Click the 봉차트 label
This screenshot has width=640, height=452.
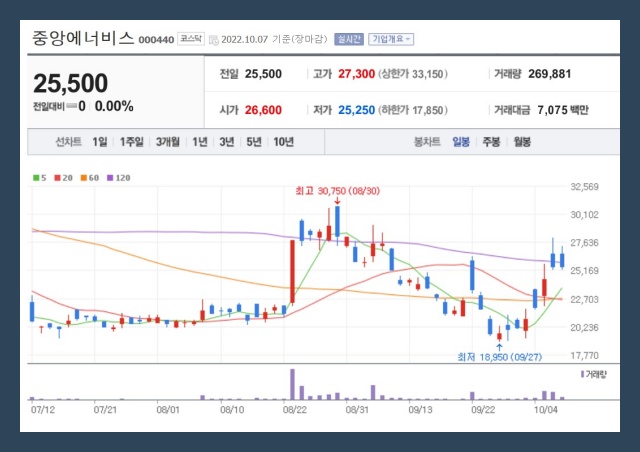point(427,142)
